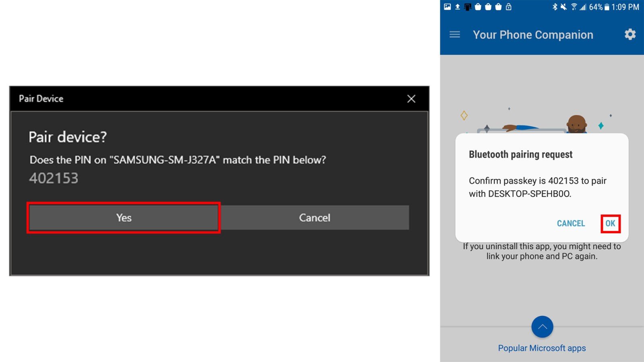Tap OK on Bluetooth pairing request
The width and height of the screenshot is (644, 362).
pyautogui.click(x=610, y=224)
